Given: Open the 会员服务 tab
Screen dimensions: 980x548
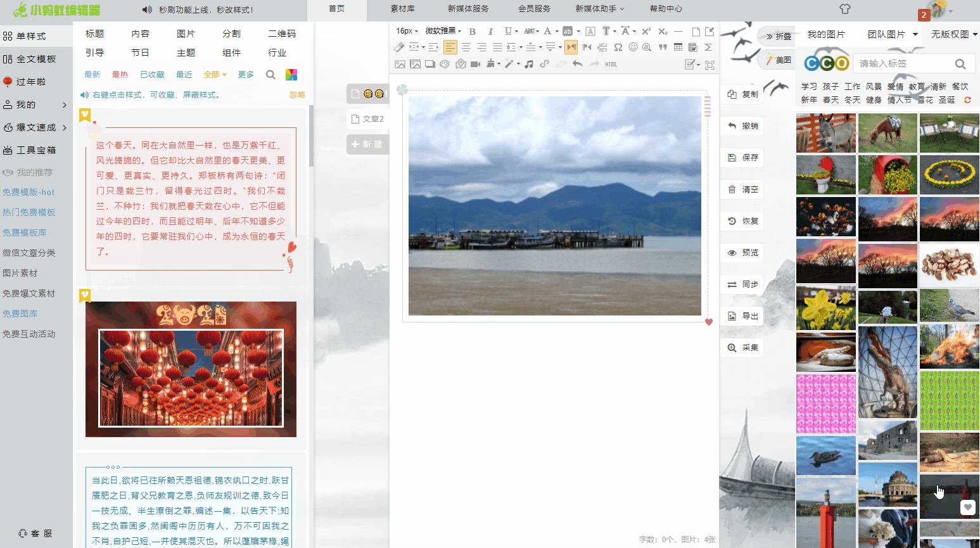Looking at the screenshot, I should point(534,9).
